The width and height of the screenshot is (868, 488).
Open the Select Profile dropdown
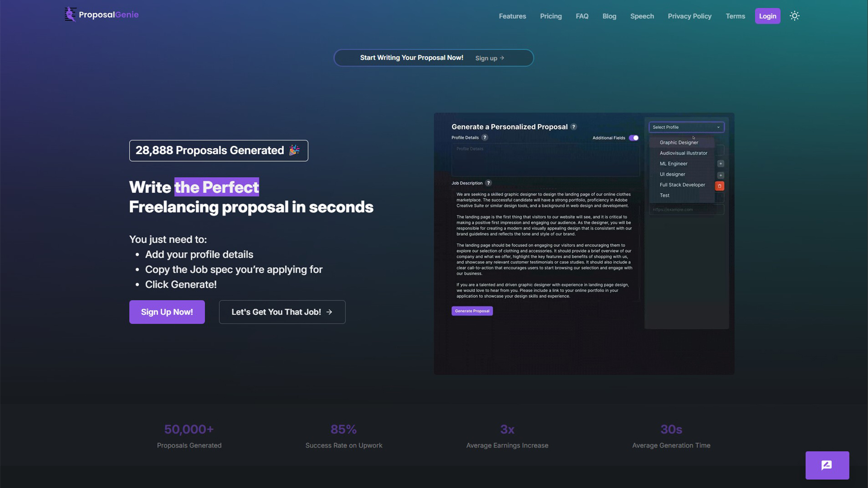click(x=686, y=127)
